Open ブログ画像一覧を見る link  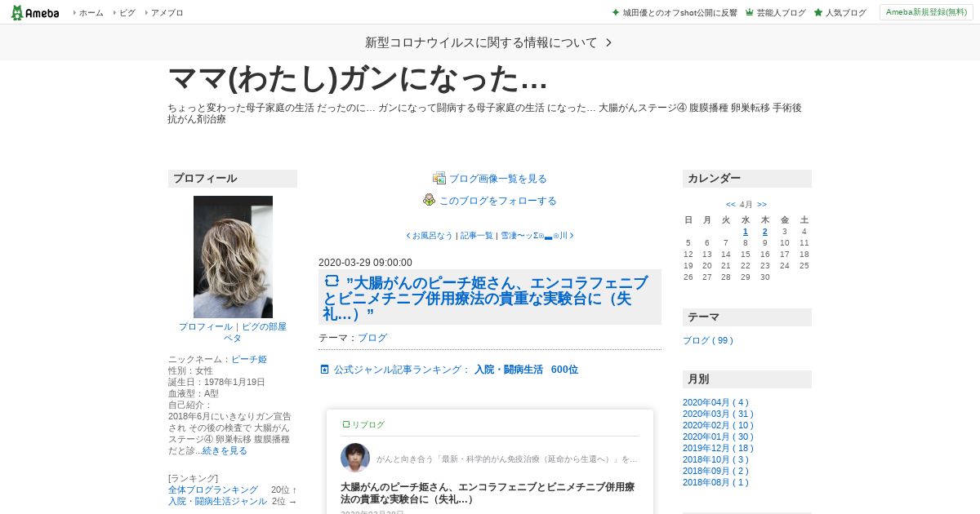(498, 179)
